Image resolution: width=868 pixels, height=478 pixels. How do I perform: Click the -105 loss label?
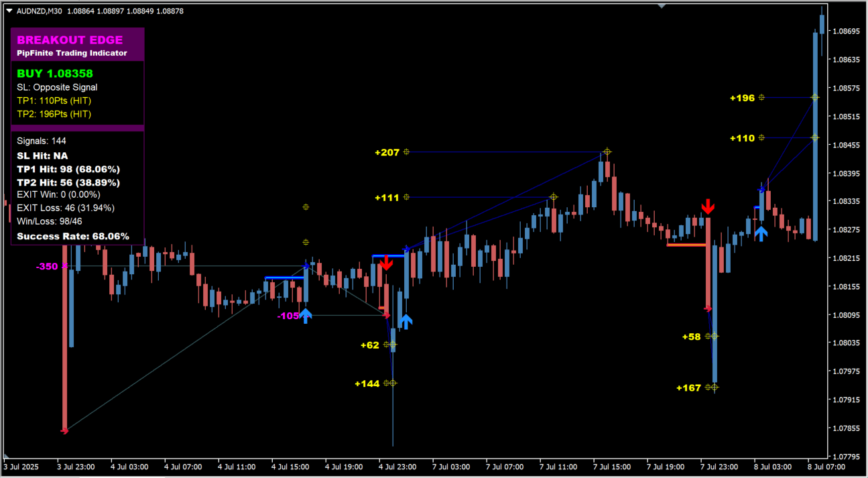288,316
